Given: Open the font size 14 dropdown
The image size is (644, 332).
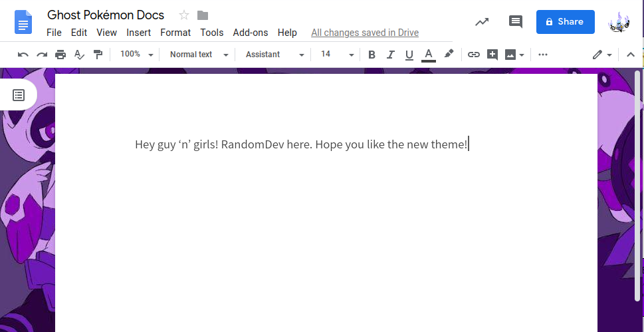Looking at the screenshot, I should (x=337, y=55).
